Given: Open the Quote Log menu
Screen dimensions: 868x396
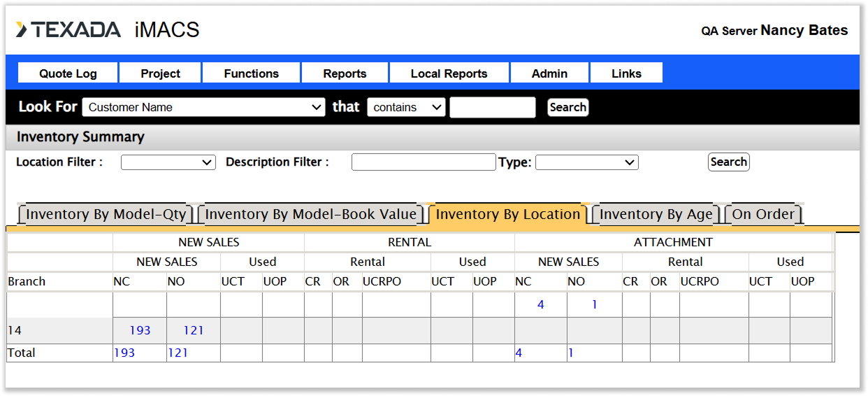Looking at the screenshot, I should coord(68,73).
